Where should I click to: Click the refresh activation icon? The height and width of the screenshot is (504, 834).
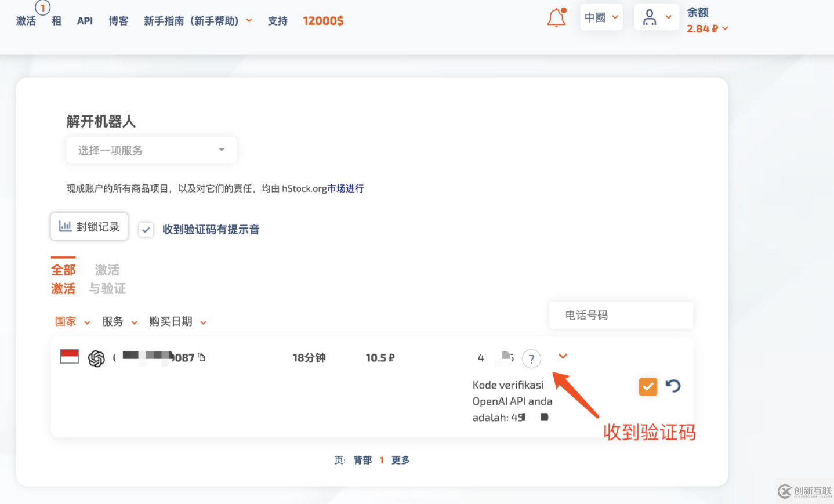tap(673, 386)
